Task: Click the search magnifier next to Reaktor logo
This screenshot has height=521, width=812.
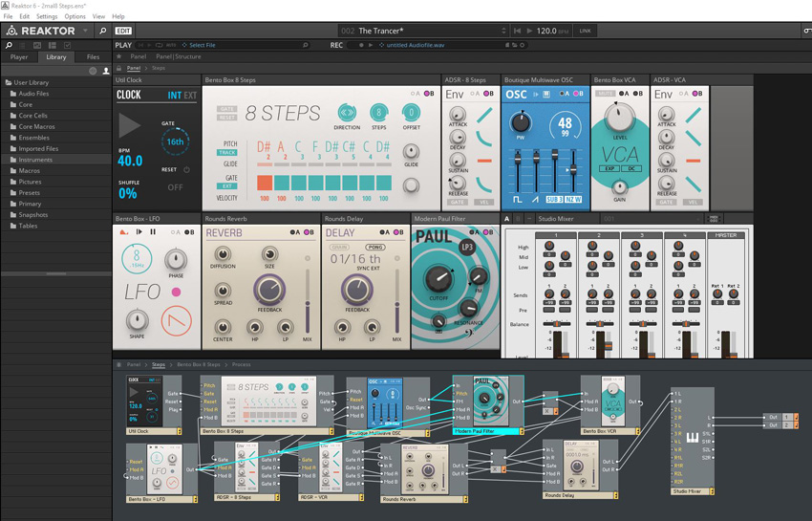Action: click(x=102, y=32)
